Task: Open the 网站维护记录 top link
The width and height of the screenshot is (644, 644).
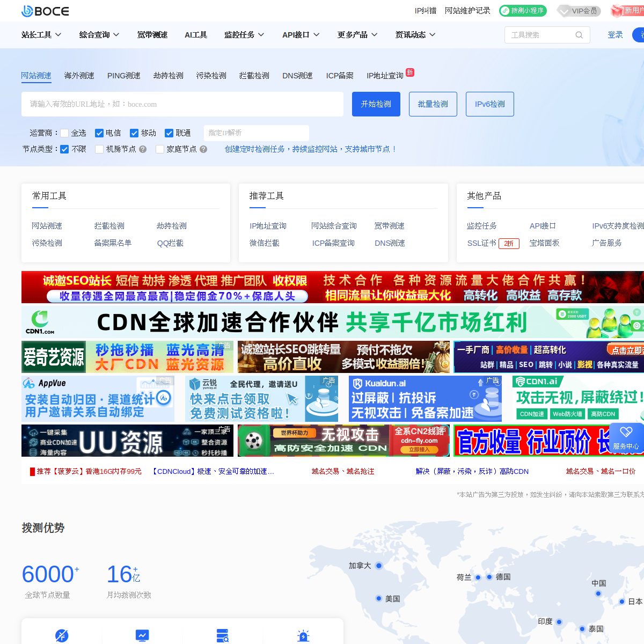Action: (x=467, y=11)
